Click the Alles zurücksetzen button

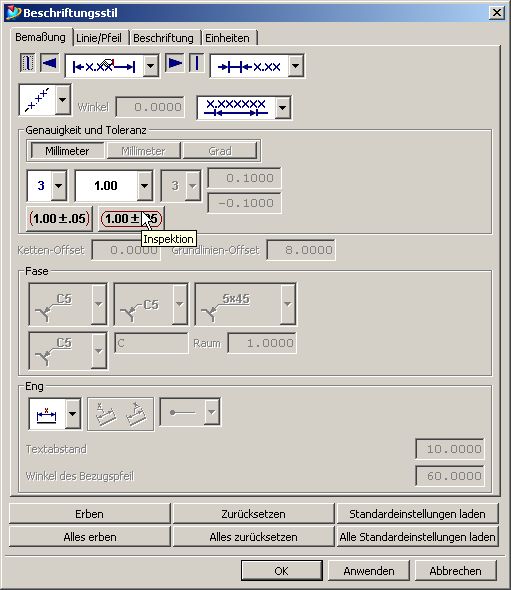coord(253,537)
